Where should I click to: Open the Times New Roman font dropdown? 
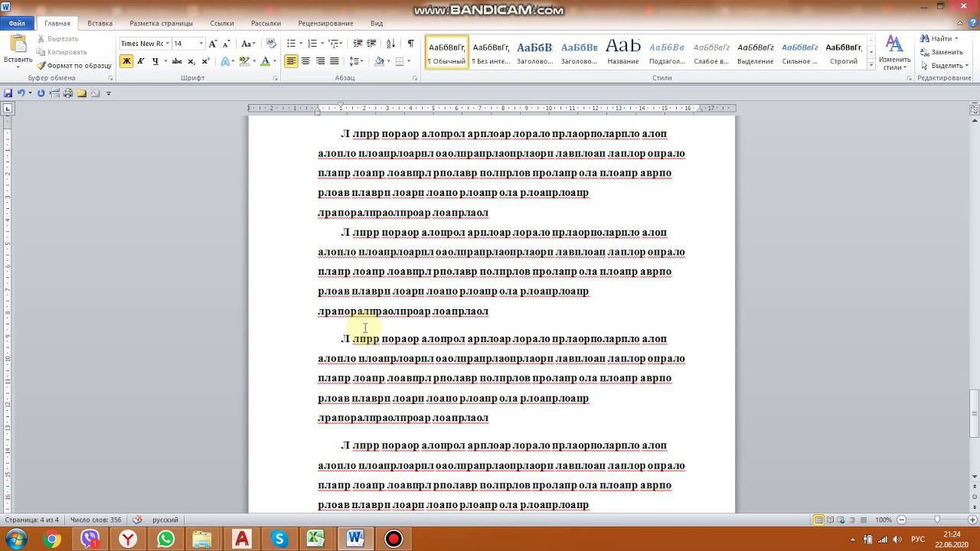click(167, 44)
